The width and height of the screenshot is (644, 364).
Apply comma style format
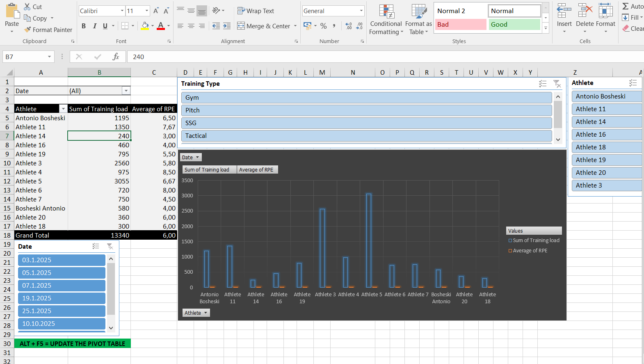334,26
